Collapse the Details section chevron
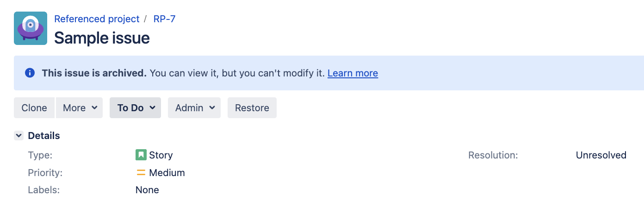The image size is (644, 215). click(19, 136)
